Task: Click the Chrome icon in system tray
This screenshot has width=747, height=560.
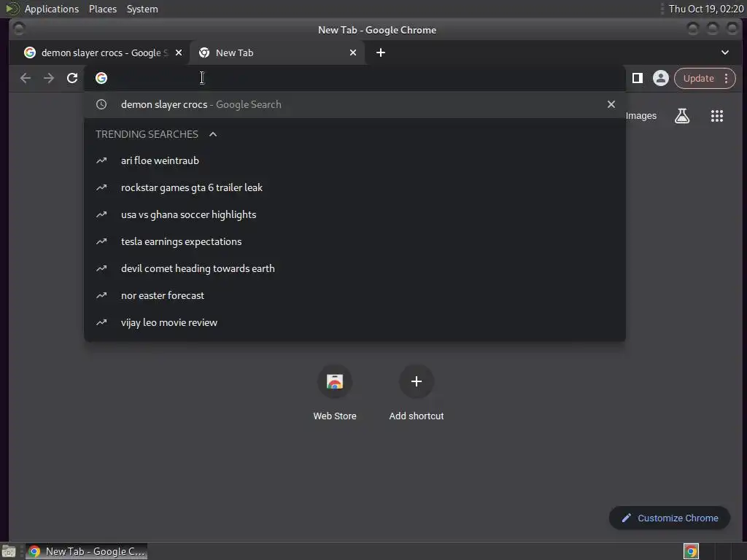Action: (691, 551)
